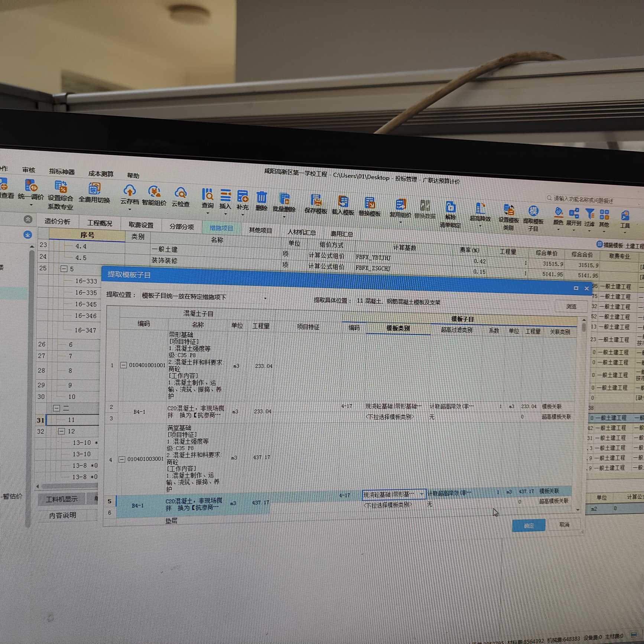
Task: Switch to 取费设置 tab
Action: coord(141,225)
